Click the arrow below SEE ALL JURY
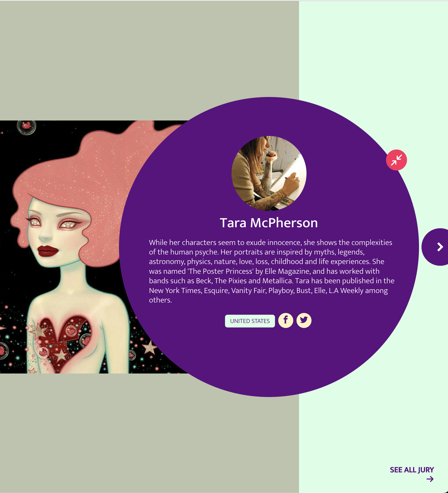Viewport: 448px width, 493px height. pos(430,479)
